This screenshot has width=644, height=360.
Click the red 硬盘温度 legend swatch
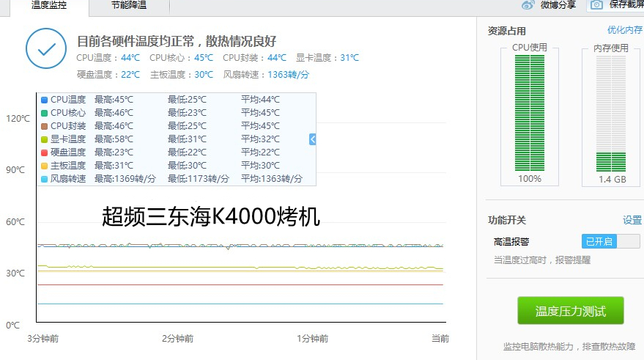tap(45, 153)
